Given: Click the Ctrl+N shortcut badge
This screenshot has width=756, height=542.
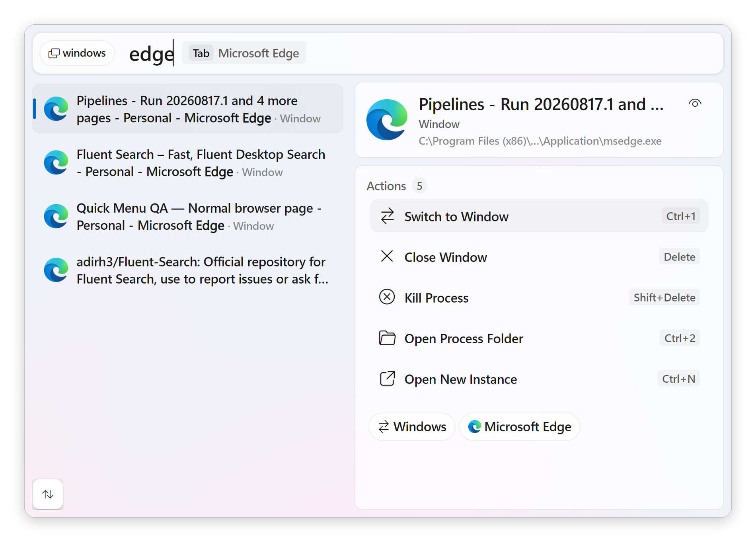Looking at the screenshot, I should pos(678,379).
